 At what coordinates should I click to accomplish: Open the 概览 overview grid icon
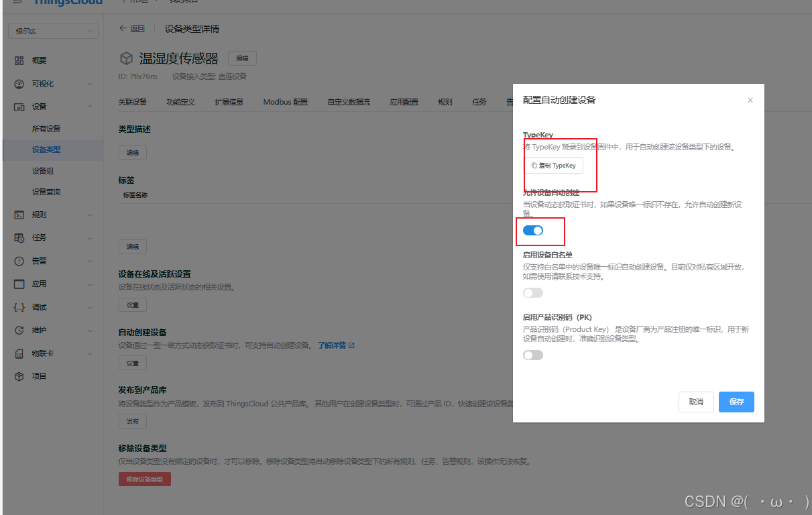click(19, 60)
